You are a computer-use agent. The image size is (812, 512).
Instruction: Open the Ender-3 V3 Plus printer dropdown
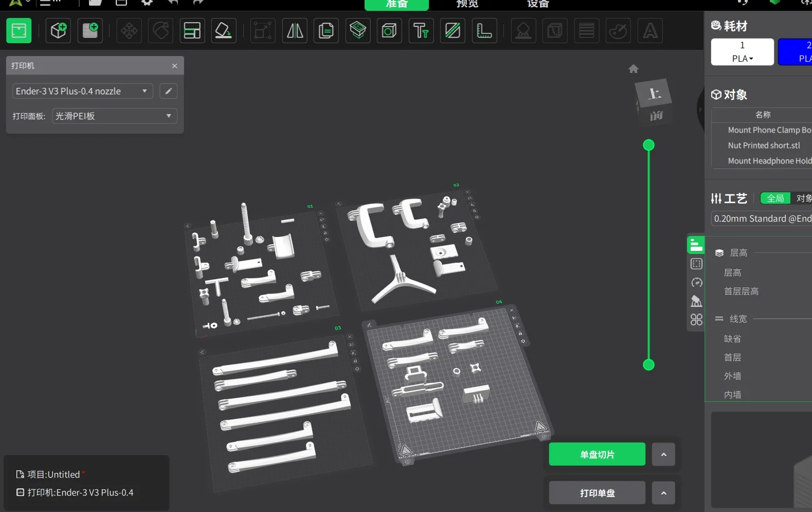click(82, 91)
